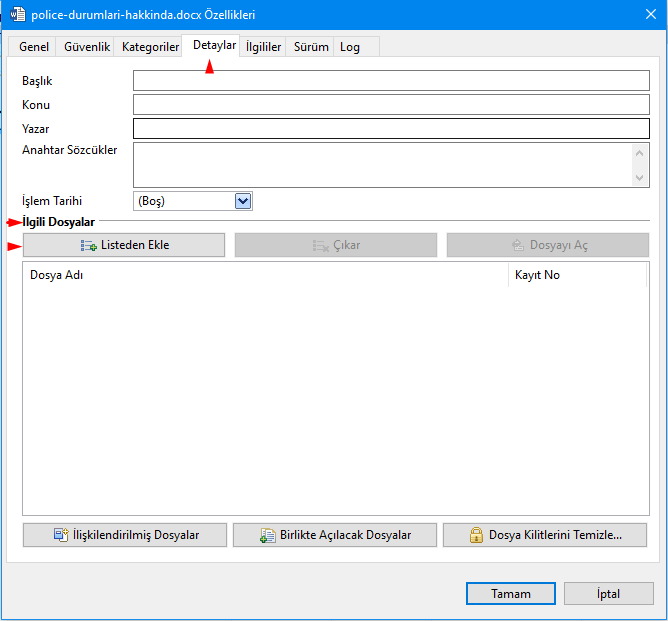Viewport: 668px width, 621px height.
Task: Open the Güvenlik tab
Action: click(x=87, y=47)
